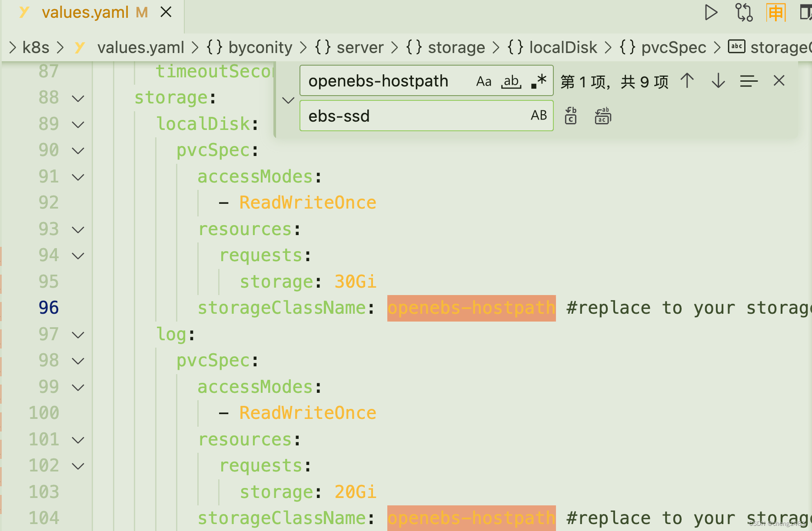Enable find in selection icon
The image size is (812, 531).
pyautogui.click(x=749, y=81)
